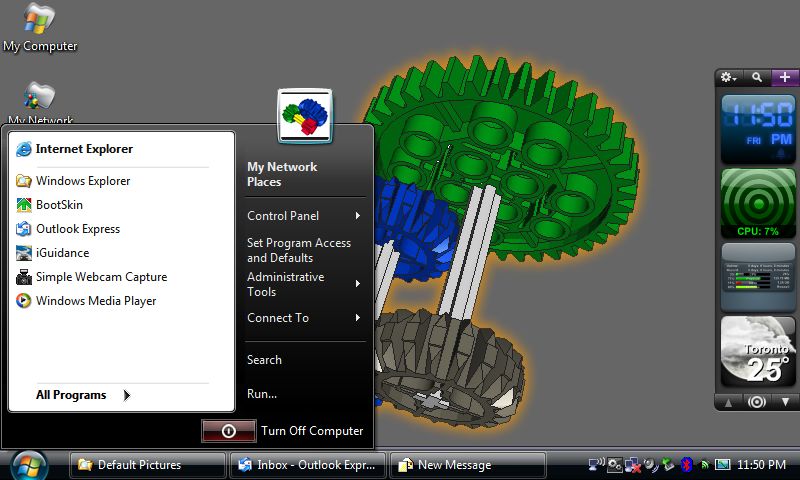Image resolution: width=800 pixels, height=480 pixels.
Task: Click the red power button
Action: click(x=229, y=431)
